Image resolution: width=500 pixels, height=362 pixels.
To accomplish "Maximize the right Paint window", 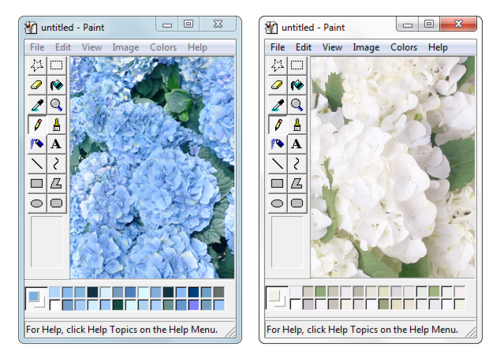I will click(429, 24).
